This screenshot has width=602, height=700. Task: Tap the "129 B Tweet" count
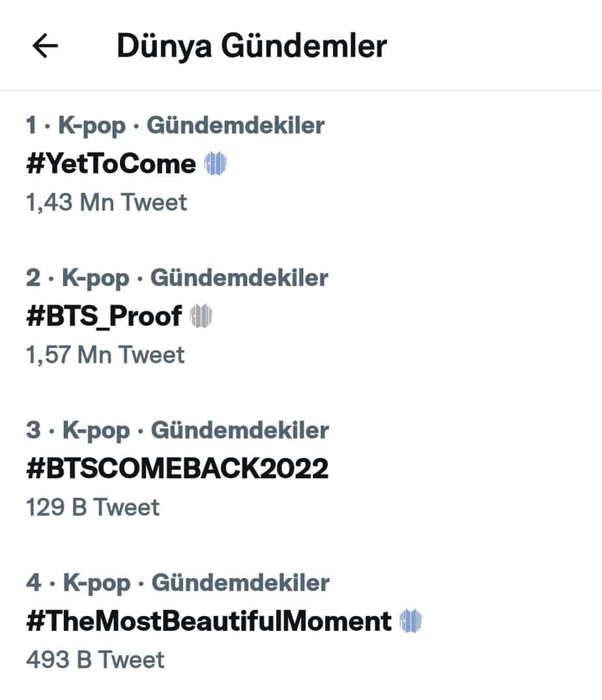[93, 508]
